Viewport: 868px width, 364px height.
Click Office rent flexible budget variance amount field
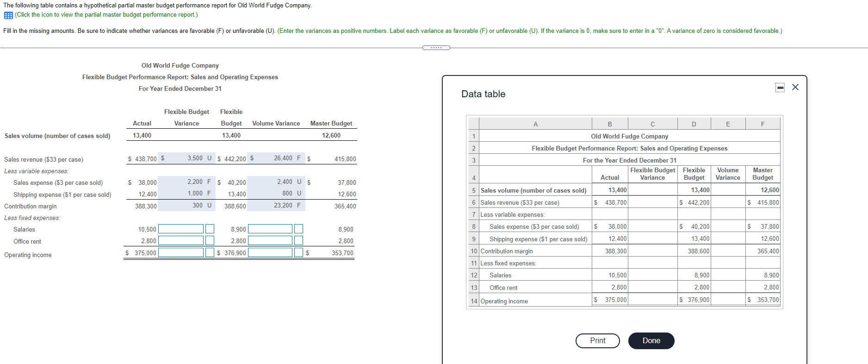click(x=181, y=240)
